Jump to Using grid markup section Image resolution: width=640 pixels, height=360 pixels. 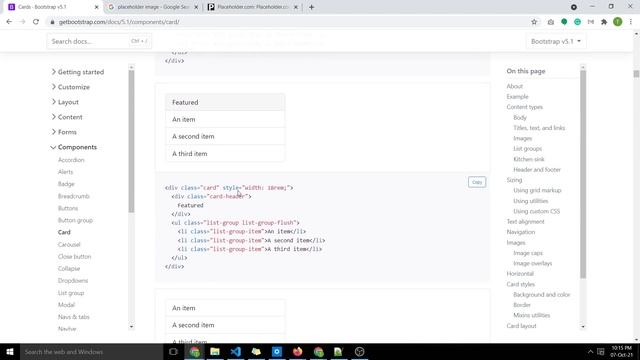point(537,190)
